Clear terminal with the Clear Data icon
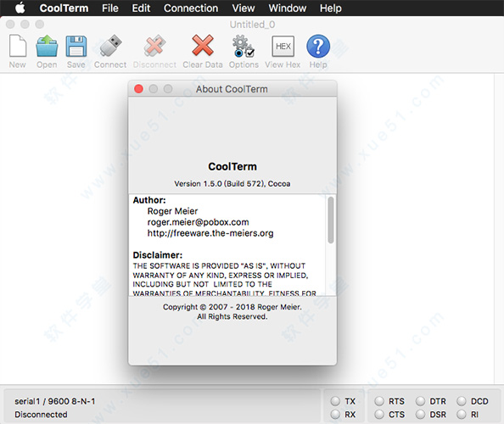504x424 pixels. (x=203, y=46)
